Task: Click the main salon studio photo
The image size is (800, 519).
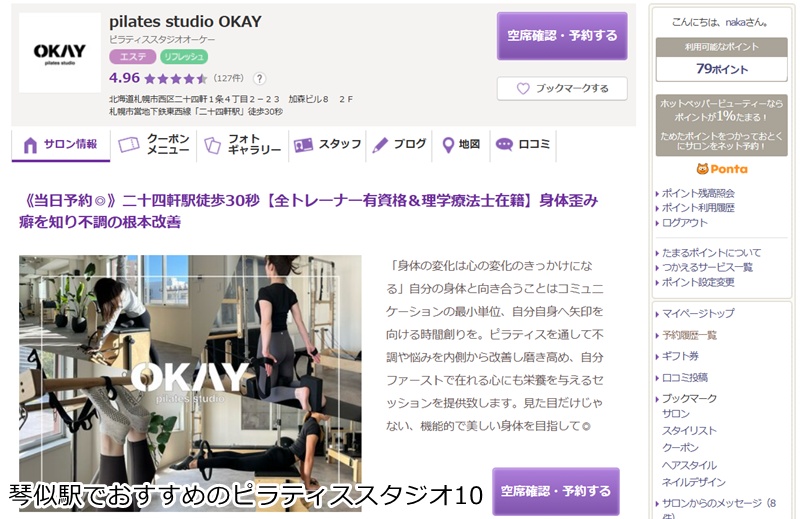Action: coord(190,383)
